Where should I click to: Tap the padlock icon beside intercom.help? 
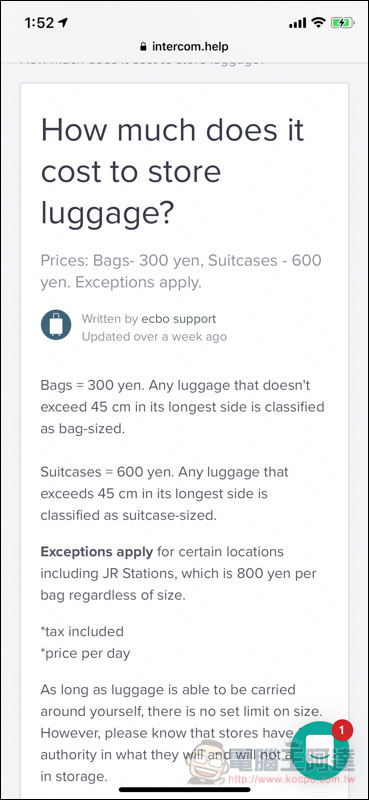tap(143, 47)
